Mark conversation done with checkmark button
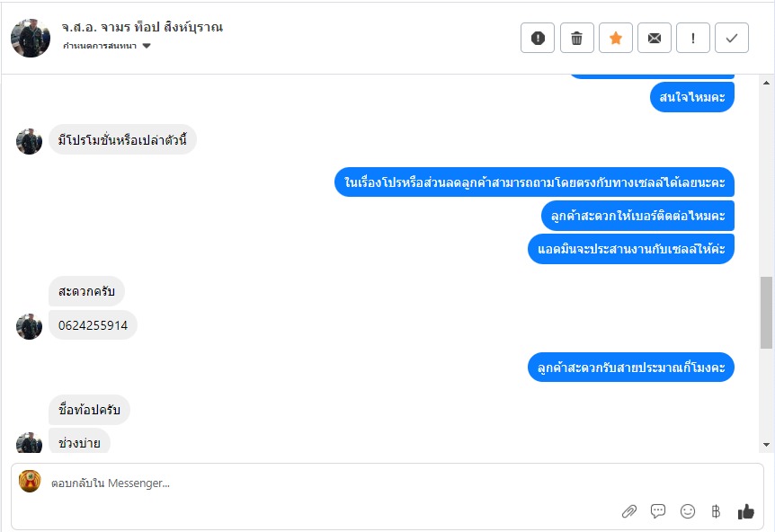This screenshot has height=532, width=775. pyautogui.click(x=732, y=38)
